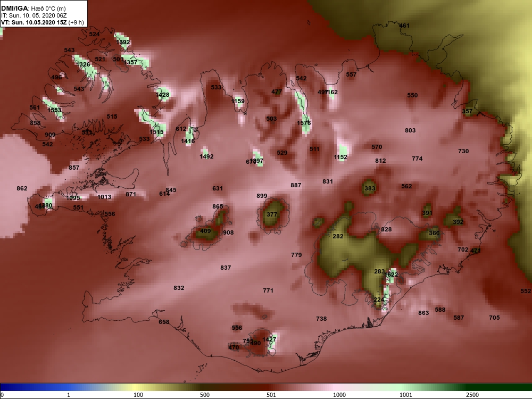Click the 1159 label in the north
Viewport: 532px width, 399px height.
click(x=237, y=101)
